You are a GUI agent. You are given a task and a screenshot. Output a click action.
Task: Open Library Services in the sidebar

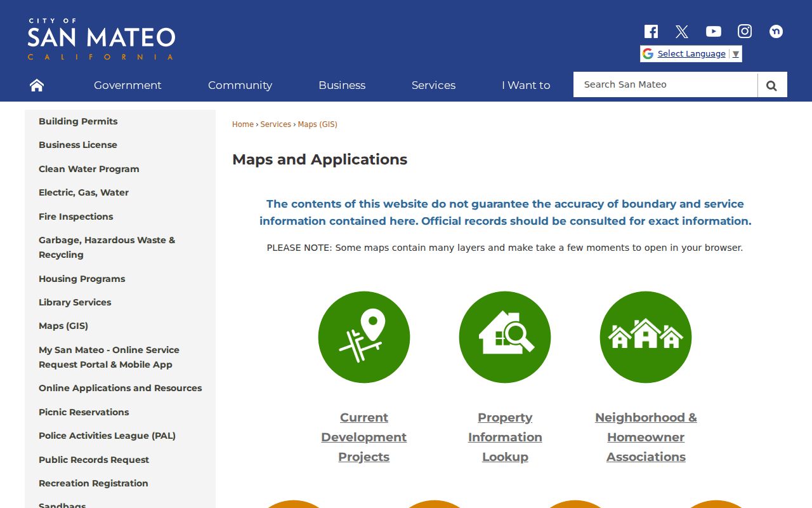75,302
